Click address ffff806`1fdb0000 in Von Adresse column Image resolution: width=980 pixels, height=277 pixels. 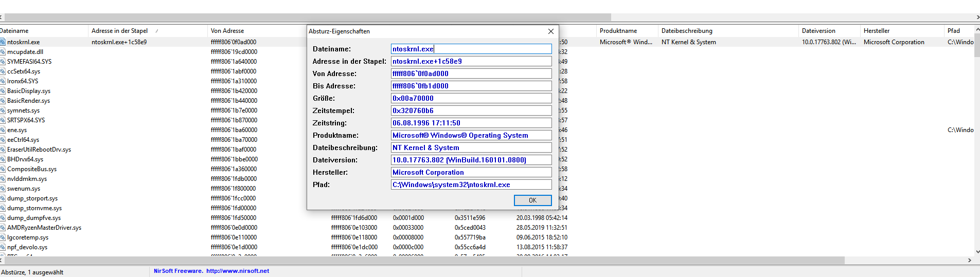coord(234,179)
